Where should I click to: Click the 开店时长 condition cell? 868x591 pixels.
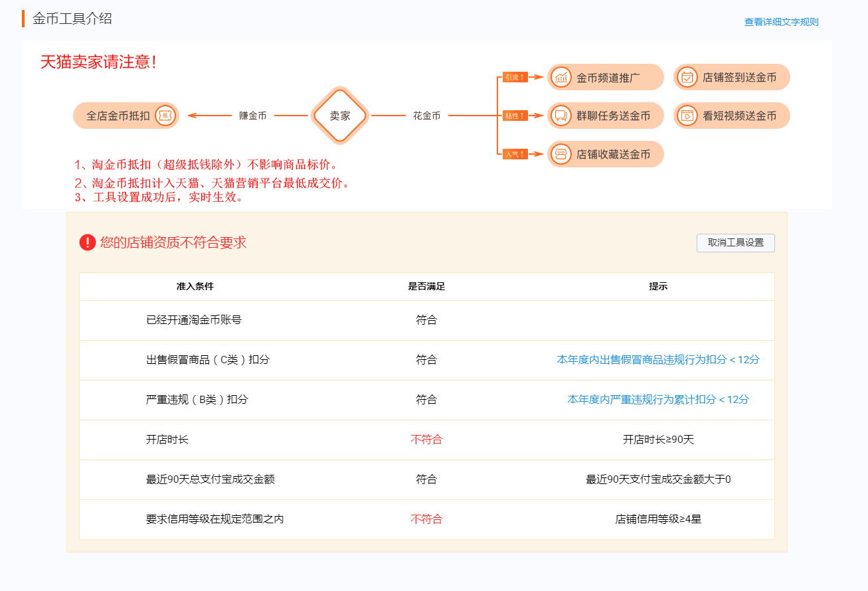tap(167, 440)
